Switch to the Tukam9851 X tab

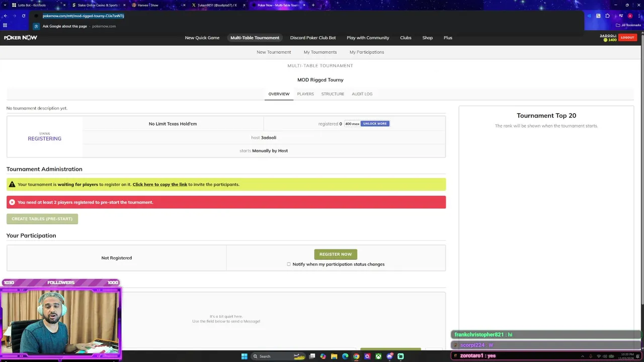[218, 5]
